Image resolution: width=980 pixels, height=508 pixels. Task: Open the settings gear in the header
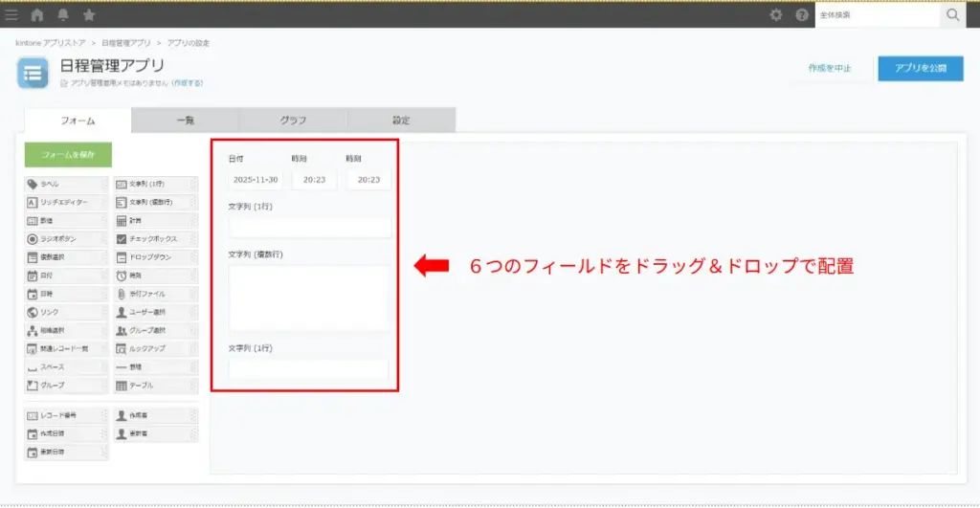tap(775, 15)
